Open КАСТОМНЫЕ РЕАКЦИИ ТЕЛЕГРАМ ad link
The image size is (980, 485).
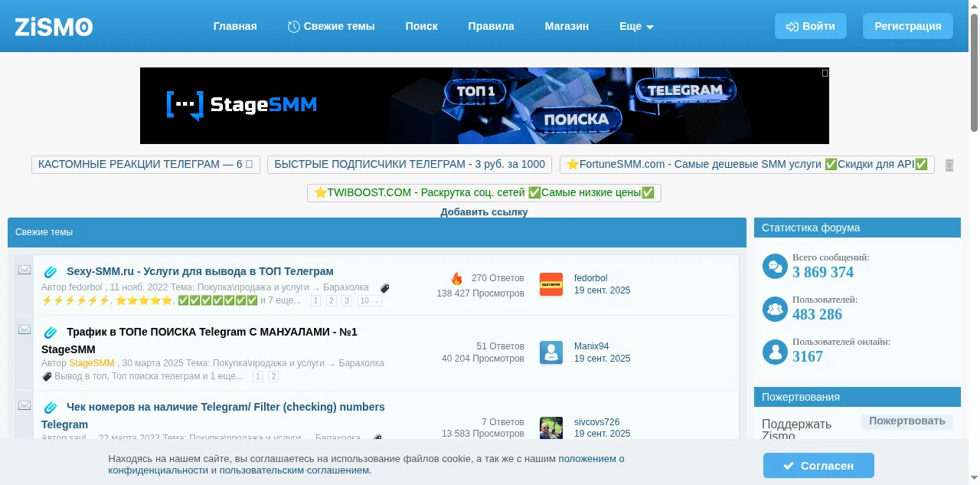146,164
